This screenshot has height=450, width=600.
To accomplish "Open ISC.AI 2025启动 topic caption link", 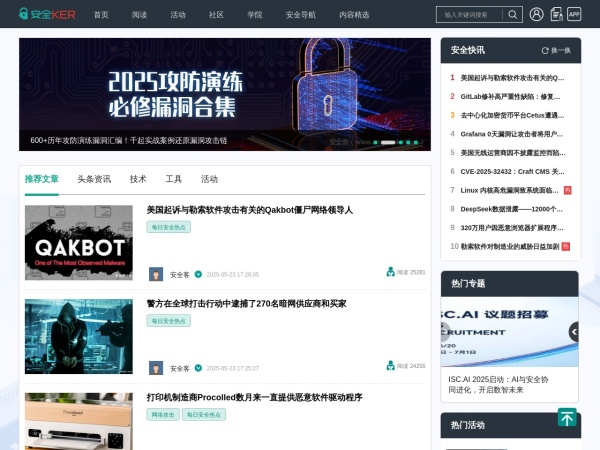I will (498, 385).
